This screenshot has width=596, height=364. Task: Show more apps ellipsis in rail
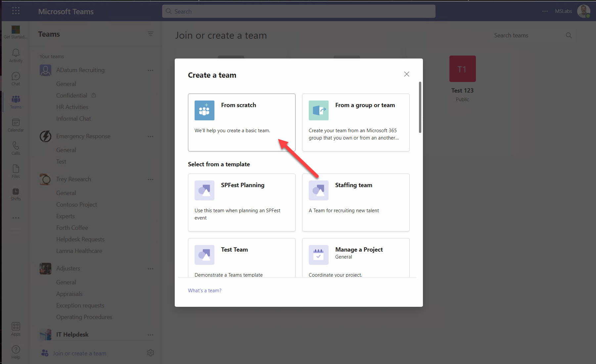click(x=16, y=218)
